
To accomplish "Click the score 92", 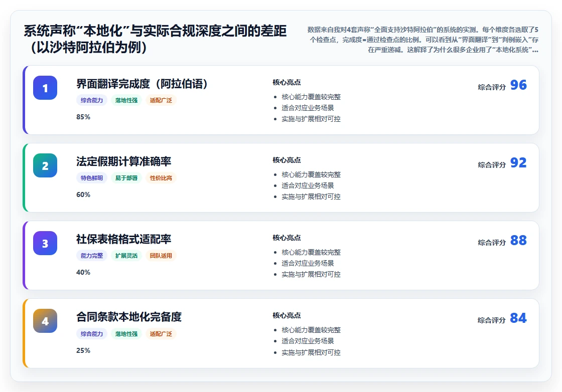I will [518, 162].
